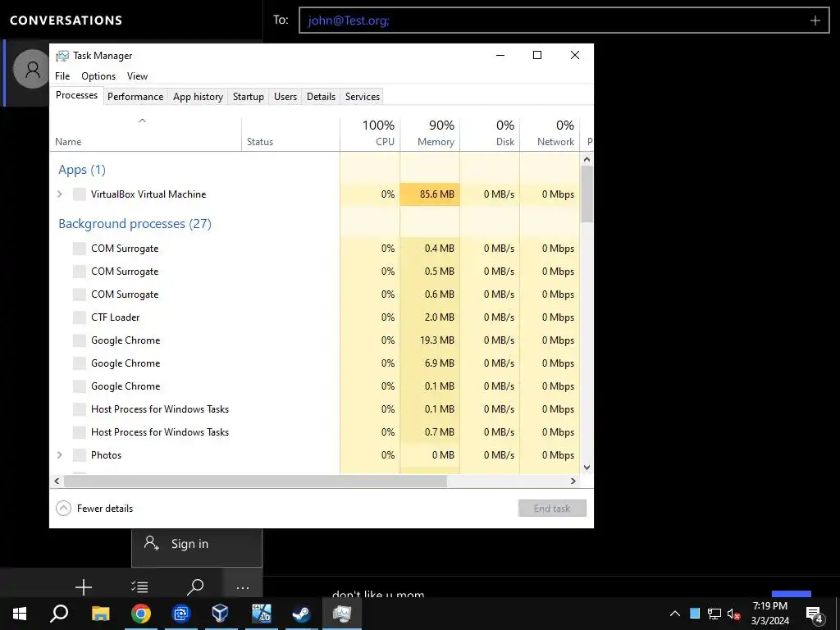Switch to the Services tab
840x630 pixels.
coord(362,97)
